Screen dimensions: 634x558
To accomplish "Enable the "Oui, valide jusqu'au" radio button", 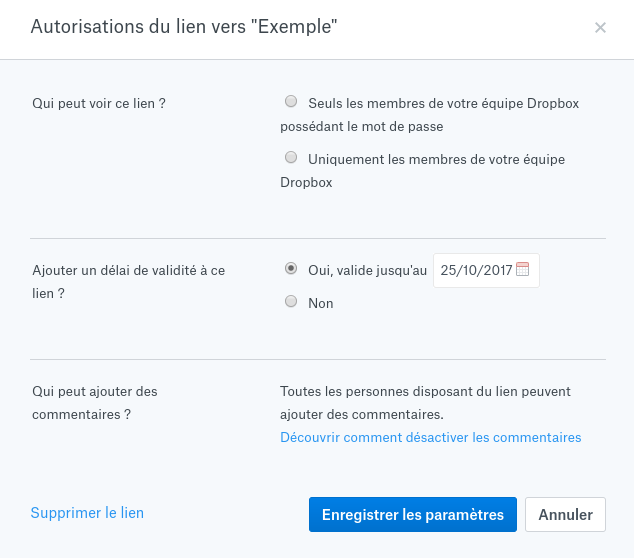I will 291,268.
